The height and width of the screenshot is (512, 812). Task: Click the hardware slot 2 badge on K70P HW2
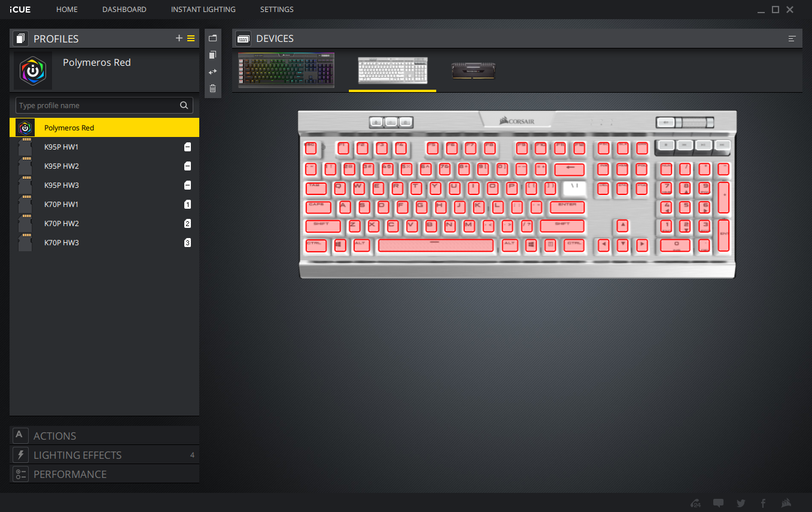(188, 224)
